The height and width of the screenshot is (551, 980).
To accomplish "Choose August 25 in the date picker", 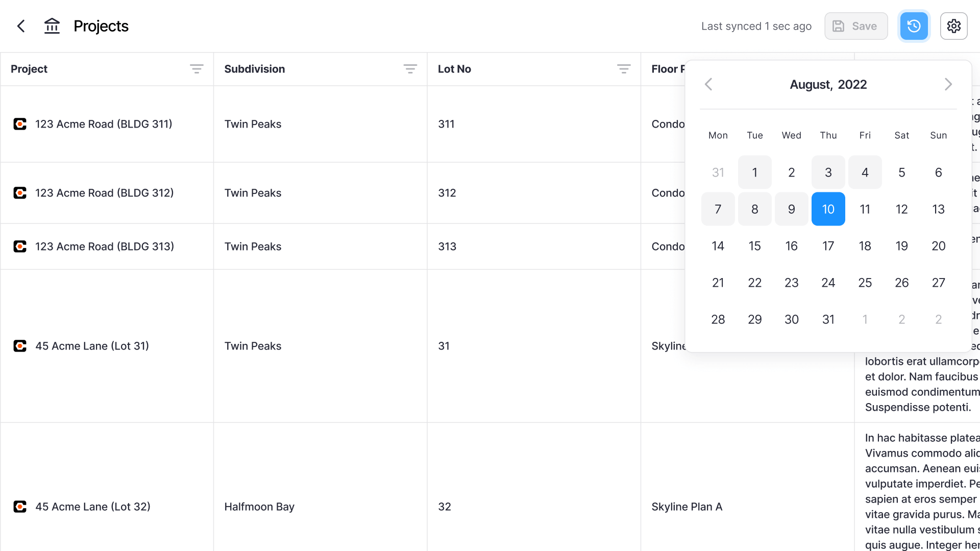I will pyautogui.click(x=865, y=283).
